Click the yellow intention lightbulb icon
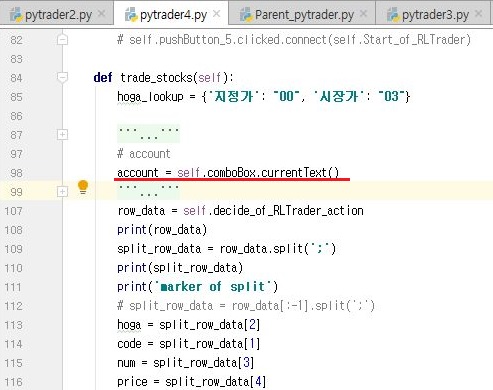493x390 pixels. pos(83,187)
